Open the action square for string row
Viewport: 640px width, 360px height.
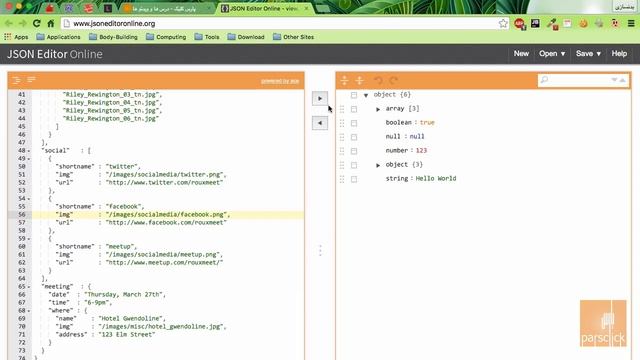354,179
